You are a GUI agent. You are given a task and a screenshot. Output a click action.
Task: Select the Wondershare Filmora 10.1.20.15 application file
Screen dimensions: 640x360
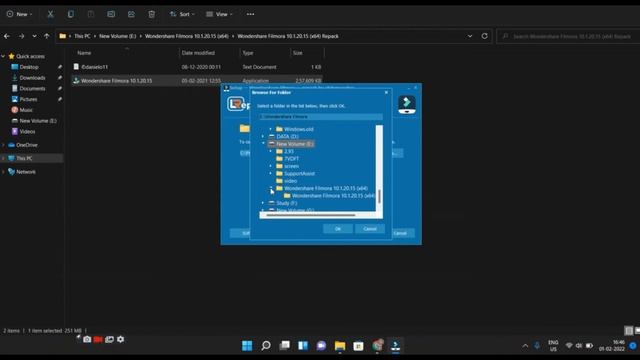pyautogui.click(x=197, y=81)
